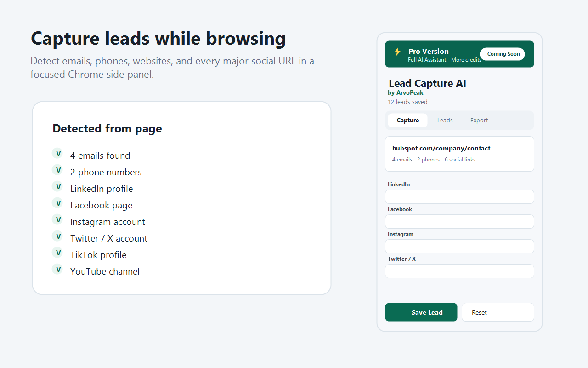The width and height of the screenshot is (588, 368).
Task: Switch to the Capture tab
Action: click(x=408, y=121)
